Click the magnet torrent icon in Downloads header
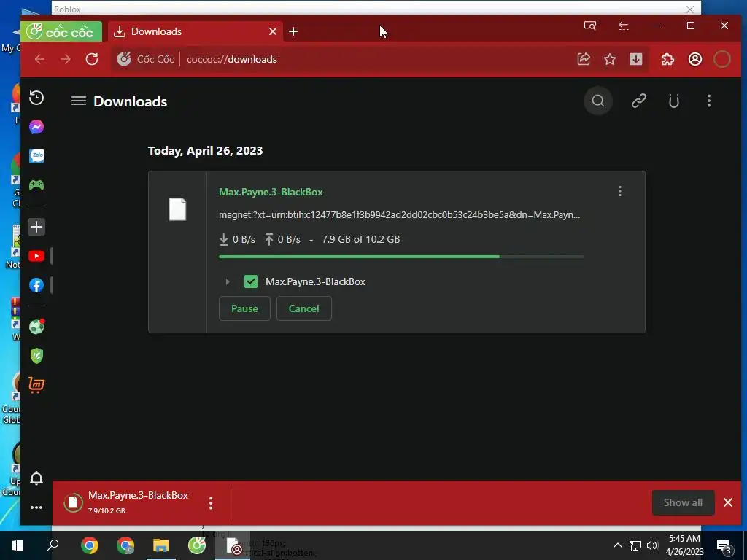747x560 pixels. (x=673, y=101)
